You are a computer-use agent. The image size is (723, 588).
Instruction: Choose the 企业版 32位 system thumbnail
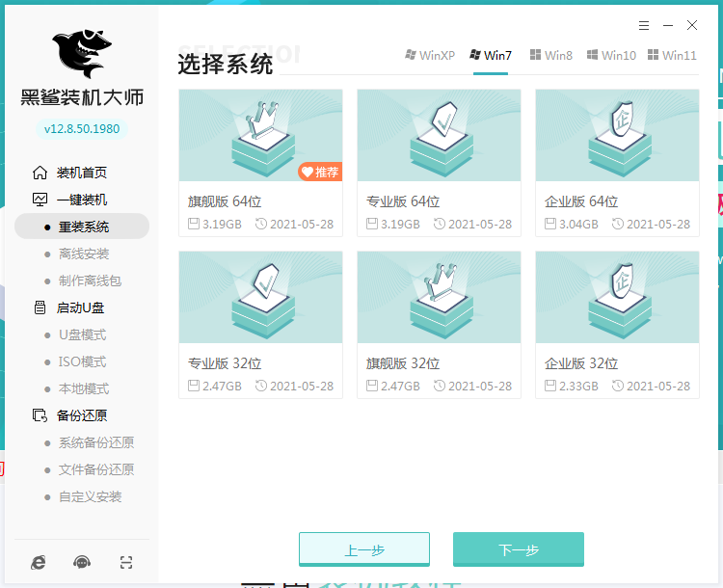[617, 298]
